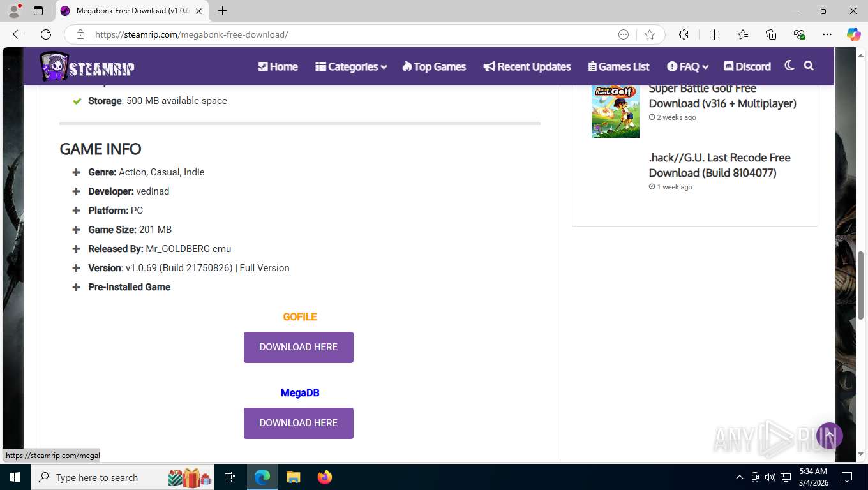
Task: Open Firefox from taskbar
Action: click(325, 477)
